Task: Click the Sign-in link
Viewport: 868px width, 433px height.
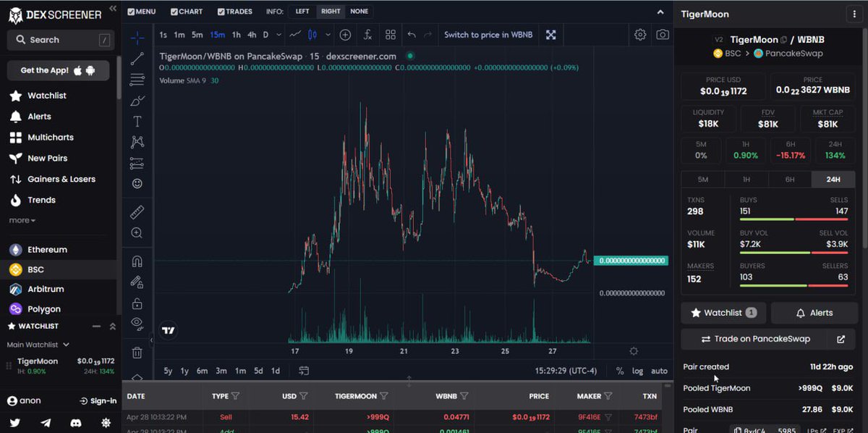Action: (x=98, y=400)
